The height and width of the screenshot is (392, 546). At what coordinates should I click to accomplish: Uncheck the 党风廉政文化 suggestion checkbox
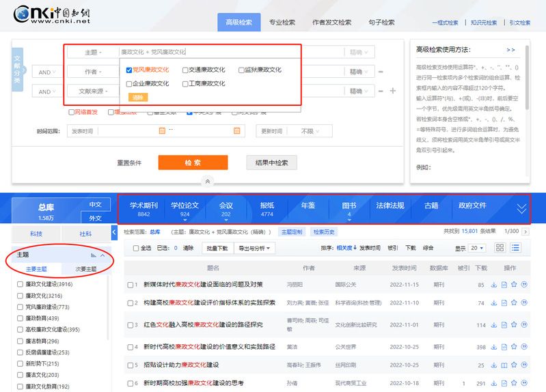coord(129,70)
